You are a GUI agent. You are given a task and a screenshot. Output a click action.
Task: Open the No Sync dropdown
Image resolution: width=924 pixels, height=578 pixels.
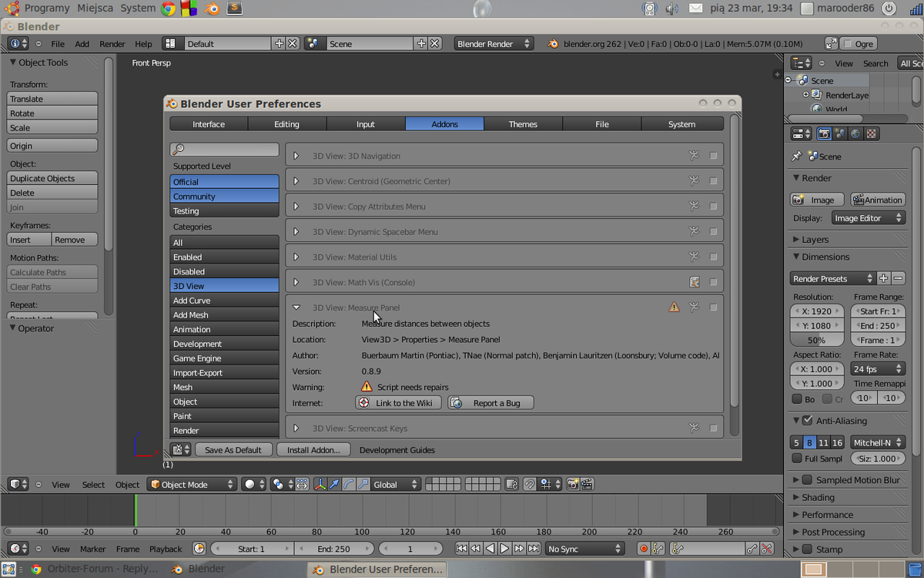tap(584, 549)
